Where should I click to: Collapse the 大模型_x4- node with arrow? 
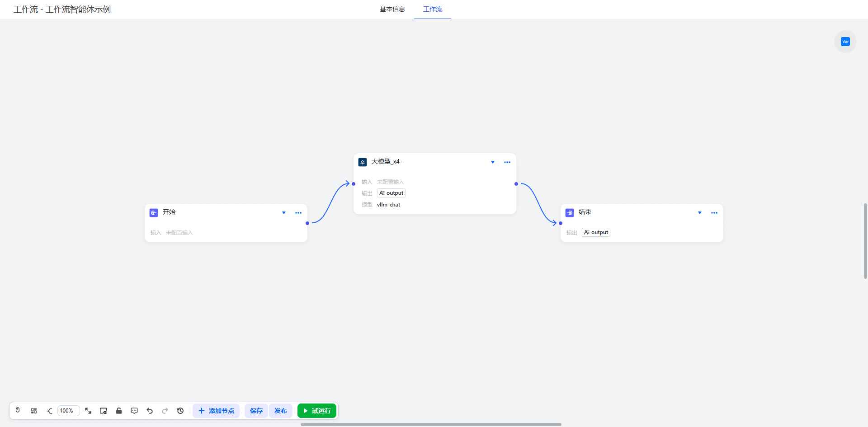click(493, 162)
